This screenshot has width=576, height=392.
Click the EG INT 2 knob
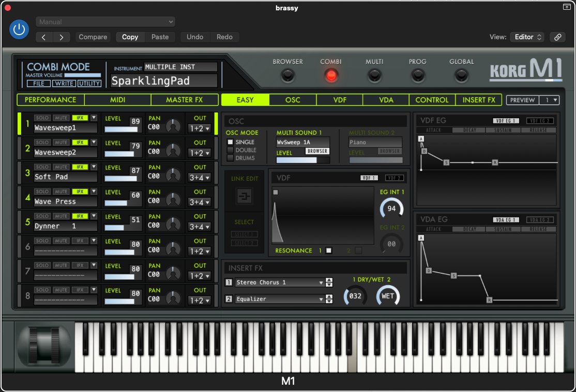pyautogui.click(x=391, y=244)
